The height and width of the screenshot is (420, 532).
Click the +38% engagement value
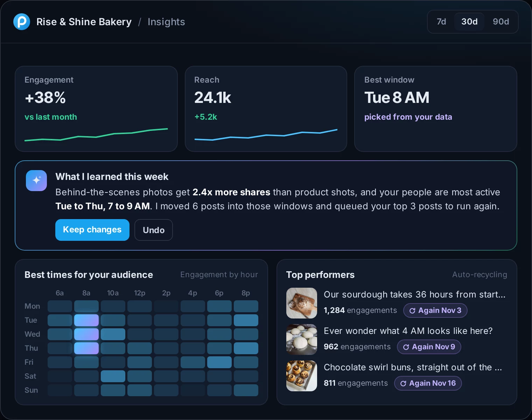click(45, 98)
